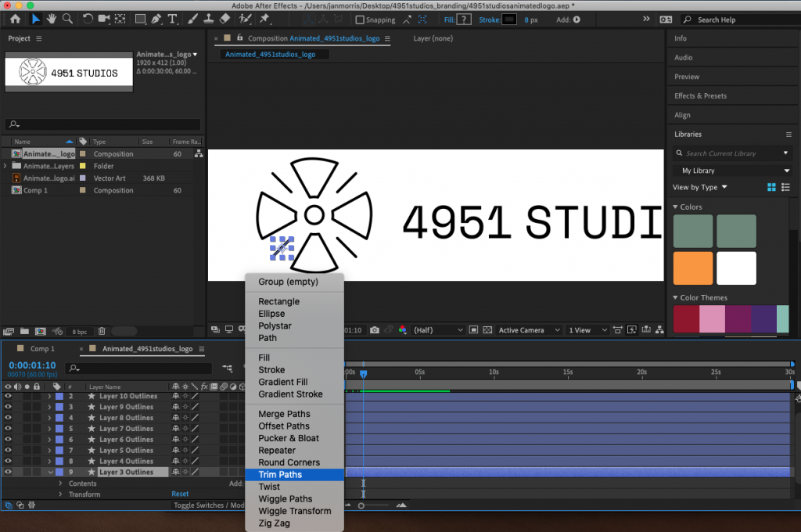Image resolution: width=801 pixels, height=532 pixels.
Task: Select the Eraser tool
Action: click(x=224, y=19)
